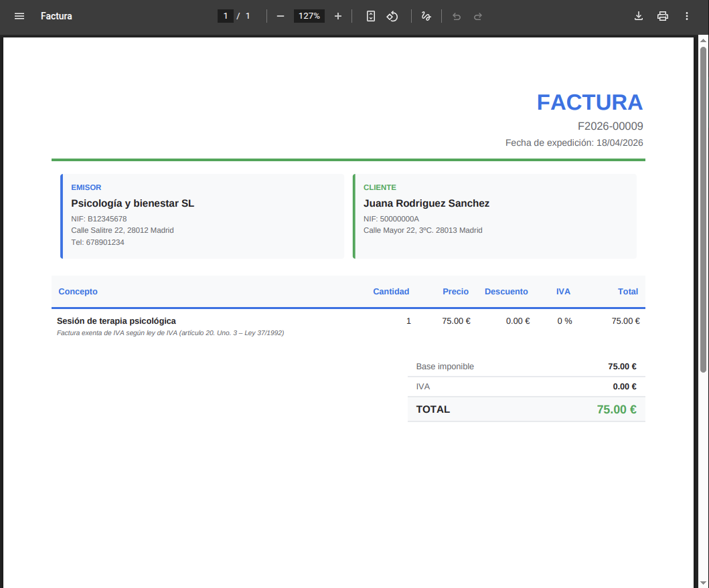Click invoice number F2026-00009
This screenshot has width=709, height=588.
click(x=610, y=126)
